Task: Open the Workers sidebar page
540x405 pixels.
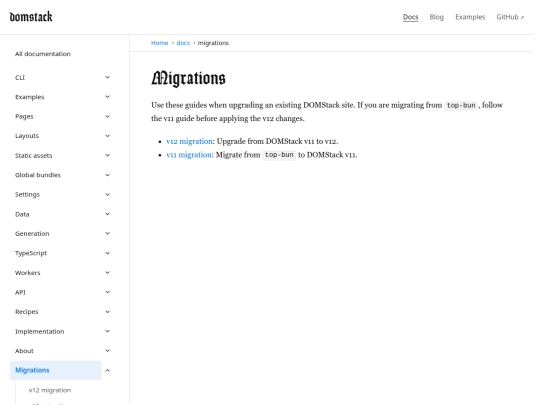Action: (x=28, y=273)
